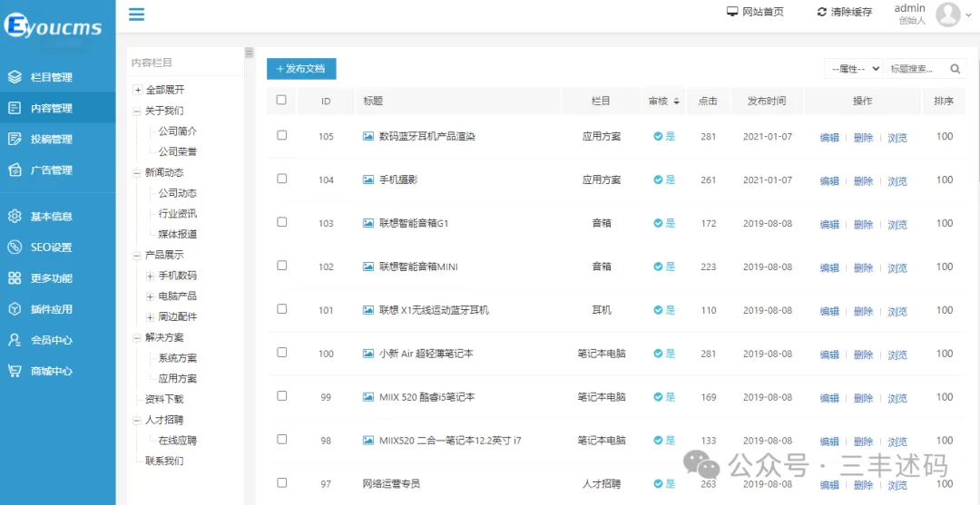Image resolution: width=980 pixels, height=505 pixels.
Task: Click the 广告管理 icon in sidebar
Action: (x=15, y=170)
